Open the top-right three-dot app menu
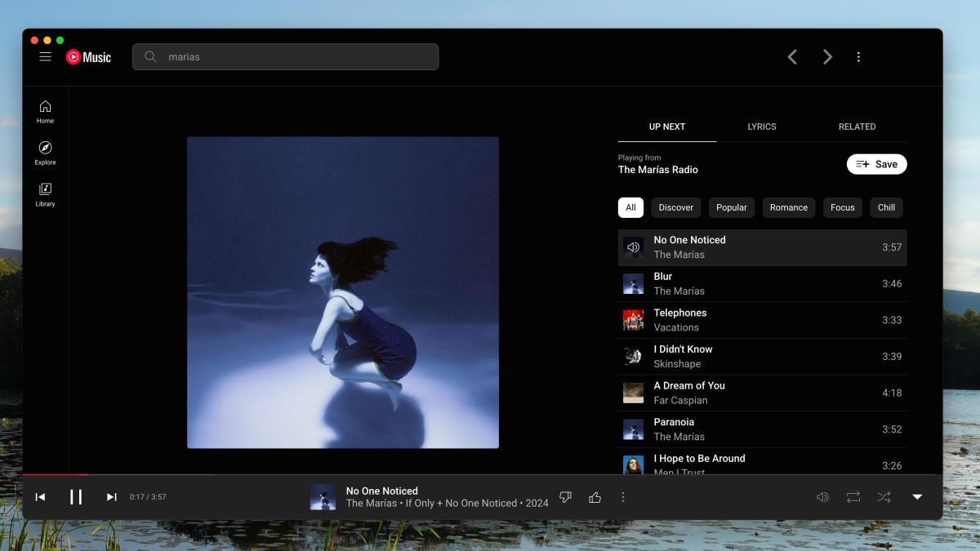 (x=858, y=57)
